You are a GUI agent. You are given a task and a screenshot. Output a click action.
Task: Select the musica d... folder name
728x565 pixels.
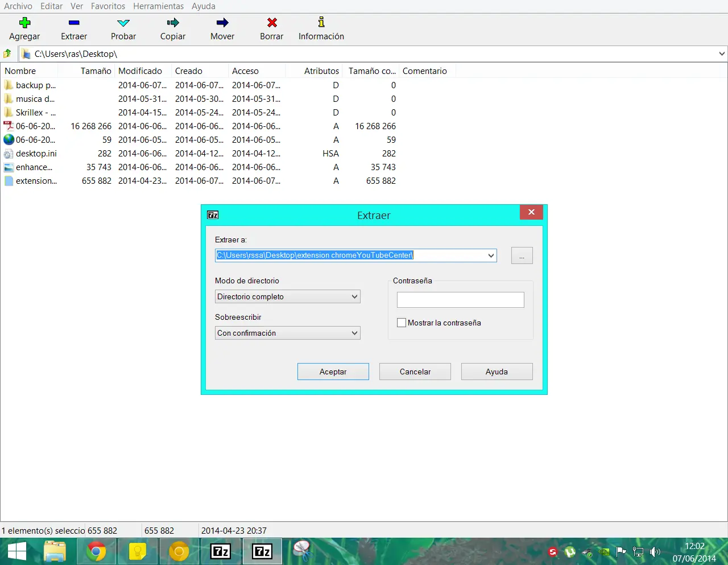(x=35, y=98)
